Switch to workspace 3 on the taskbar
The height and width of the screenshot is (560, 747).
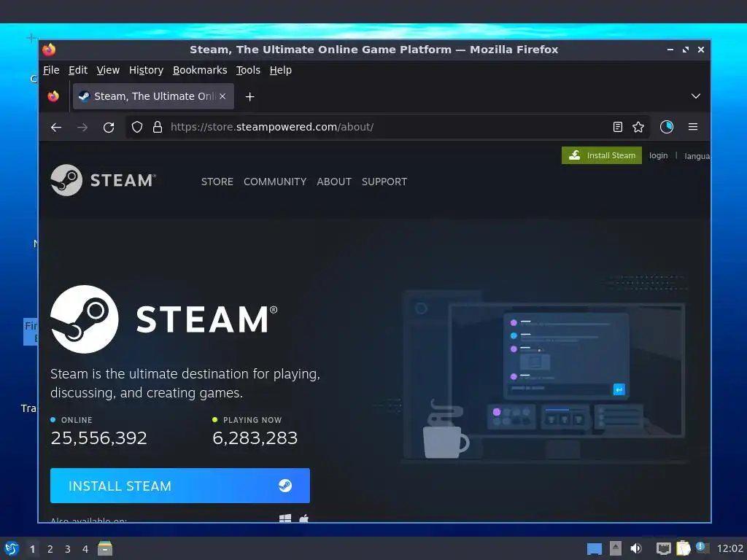(68, 549)
